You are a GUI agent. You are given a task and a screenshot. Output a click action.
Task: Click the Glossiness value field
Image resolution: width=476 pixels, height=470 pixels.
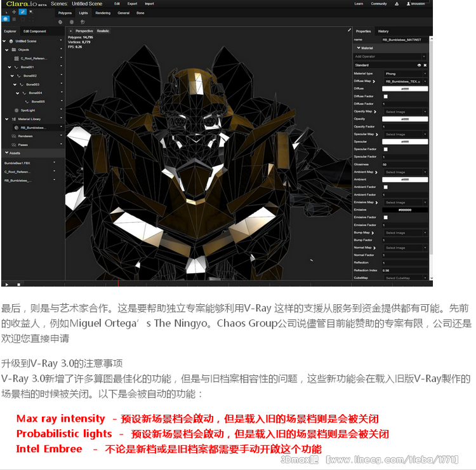(x=405, y=164)
